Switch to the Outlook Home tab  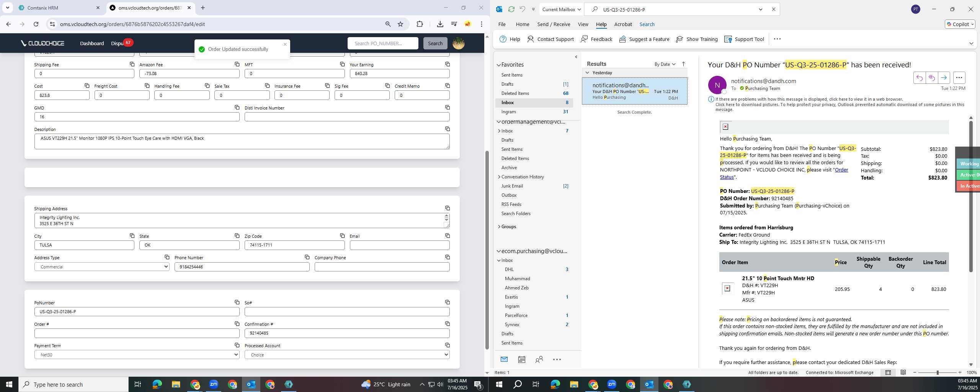pos(522,24)
